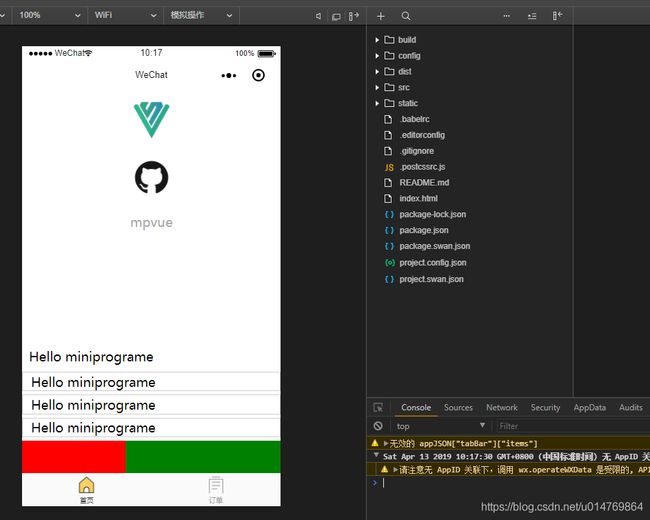The width and height of the screenshot is (650, 520).
Task: Open the WiFi network dropdown
Action: click(x=126, y=15)
